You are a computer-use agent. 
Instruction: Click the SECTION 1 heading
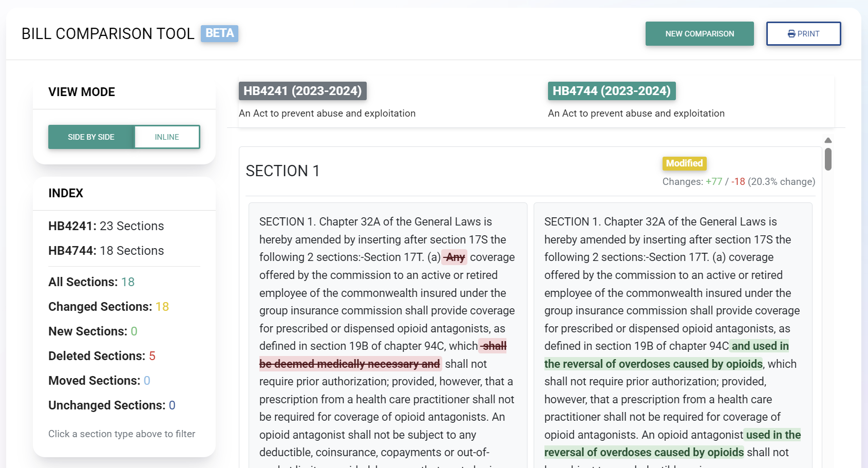282,171
